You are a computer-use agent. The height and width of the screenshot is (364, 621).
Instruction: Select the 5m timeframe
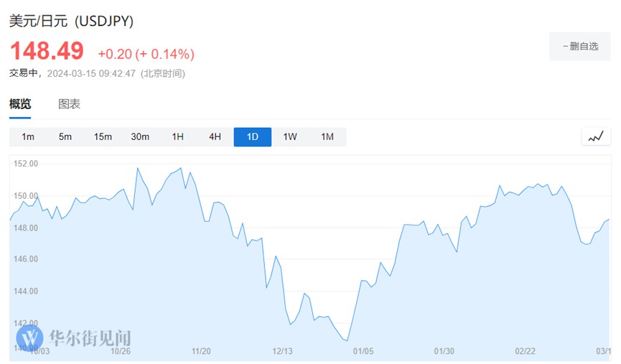tap(65, 137)
